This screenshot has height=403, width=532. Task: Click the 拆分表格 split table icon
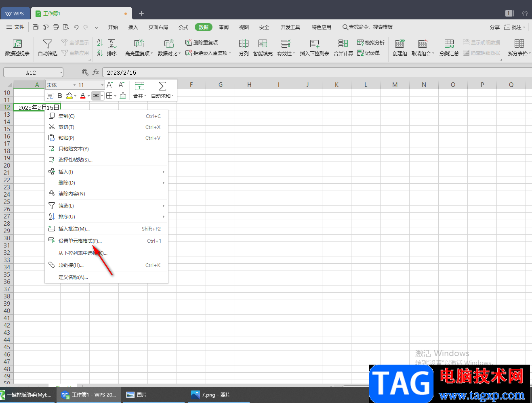point(519,43)
